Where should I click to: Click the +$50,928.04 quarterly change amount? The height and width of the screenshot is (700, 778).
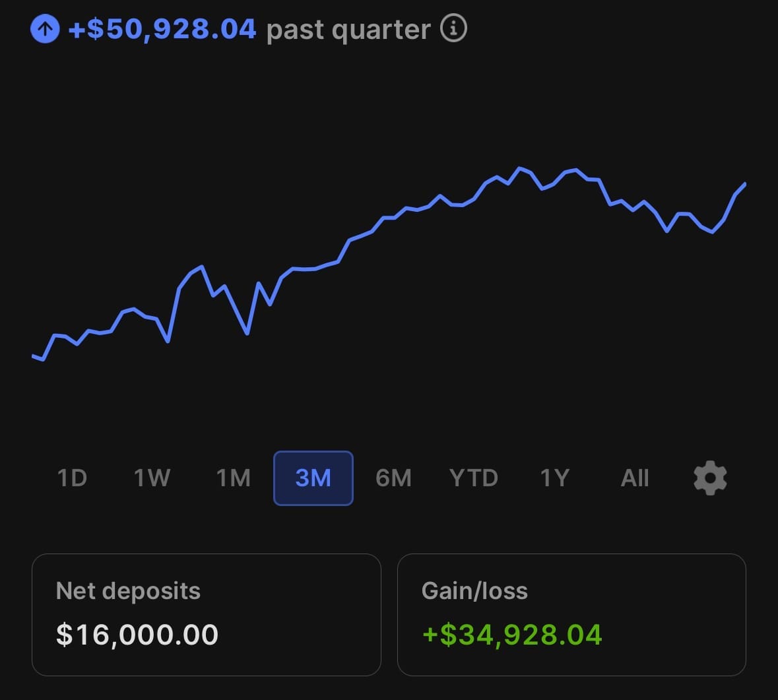tap(162, 30)
